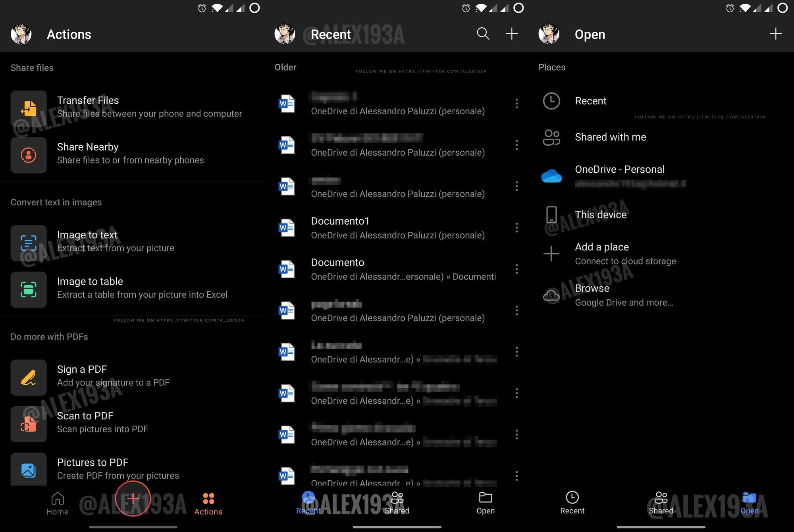Viewport: 794px width, 532px height.
Task: Tap Wi-Fi icon in Recent status bar
Action: click(x=481, y=8)
